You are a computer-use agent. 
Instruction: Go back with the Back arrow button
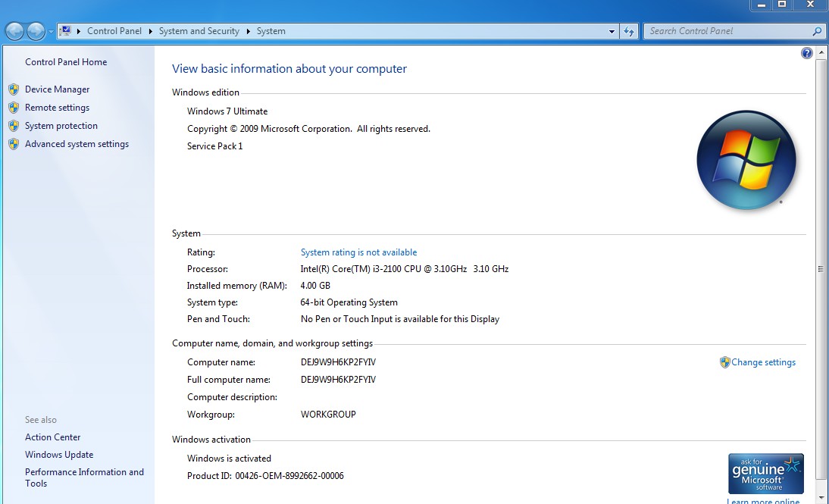point(14,32)
